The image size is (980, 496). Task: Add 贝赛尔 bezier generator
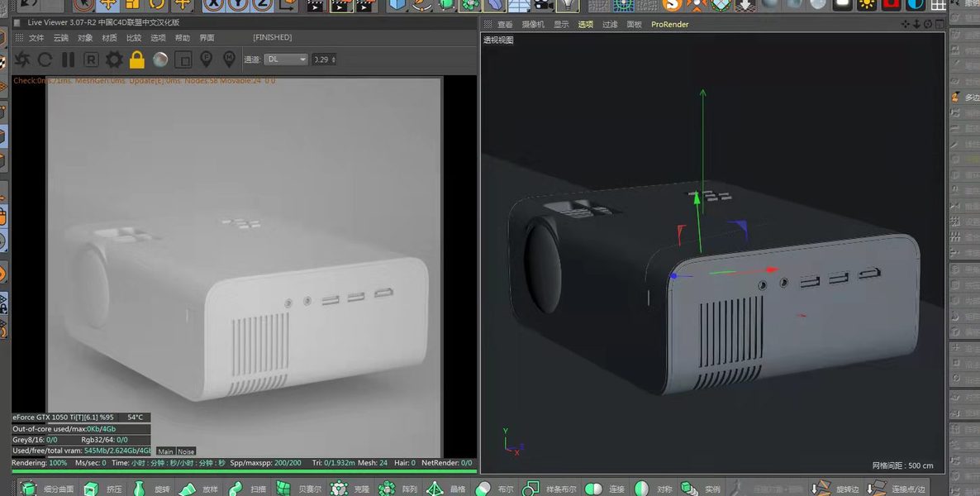tap(298, 489)
